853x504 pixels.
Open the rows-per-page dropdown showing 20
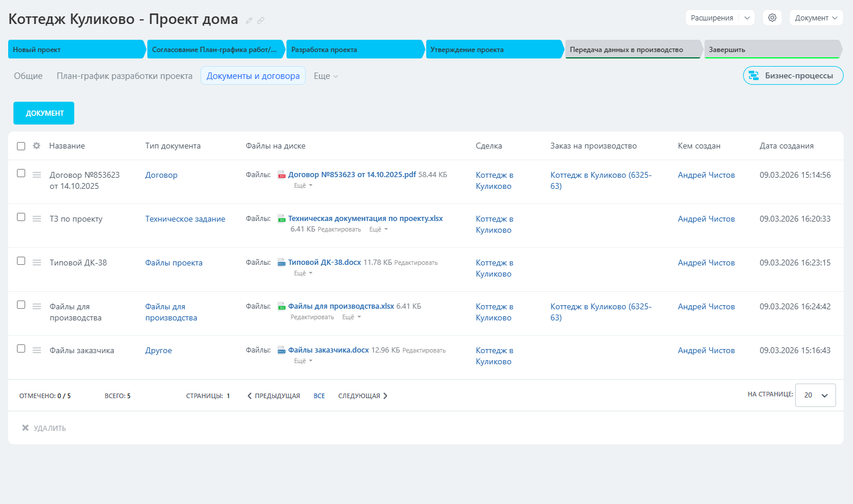(x=815, y=395)
